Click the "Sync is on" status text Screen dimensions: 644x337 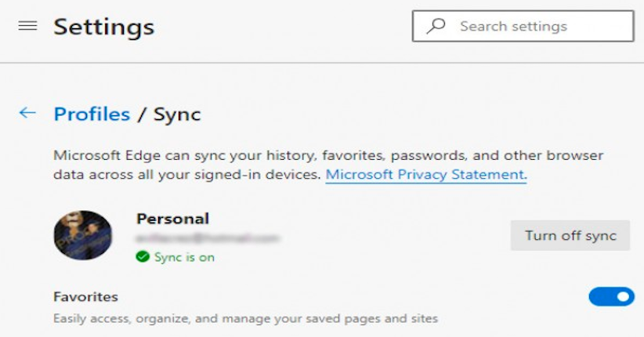click(x=184, y=257)
